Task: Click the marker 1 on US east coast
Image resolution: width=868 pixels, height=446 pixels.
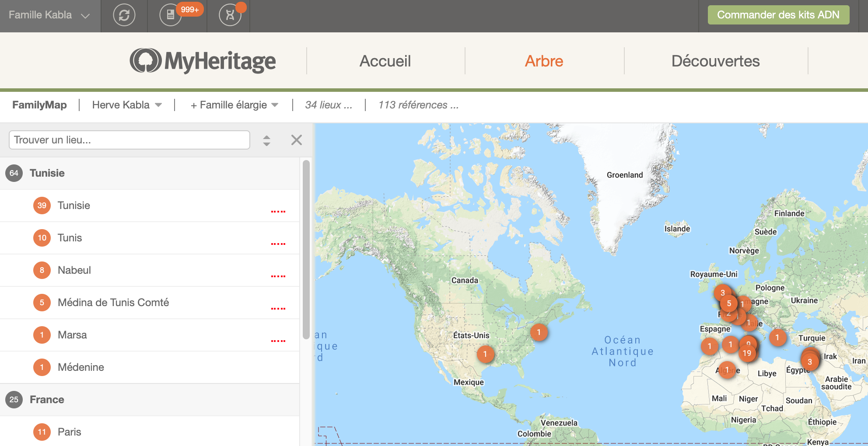Action: pos(539,332)
